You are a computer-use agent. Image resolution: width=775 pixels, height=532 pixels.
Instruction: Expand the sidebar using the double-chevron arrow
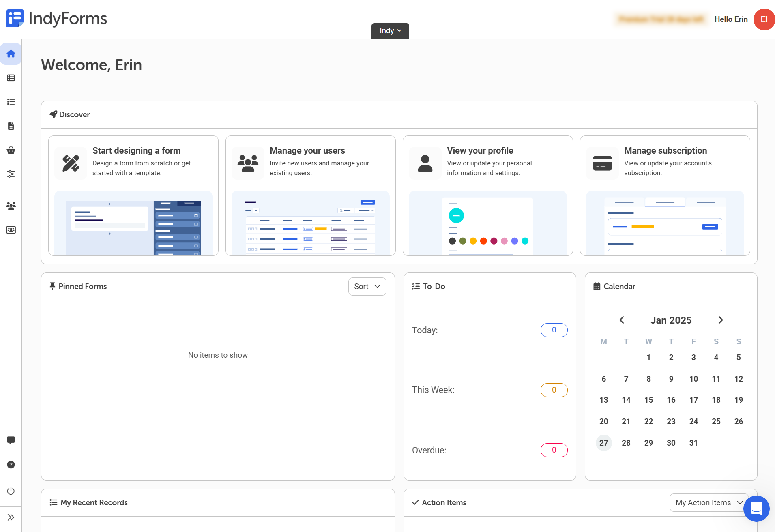click(x=11, y=517)
